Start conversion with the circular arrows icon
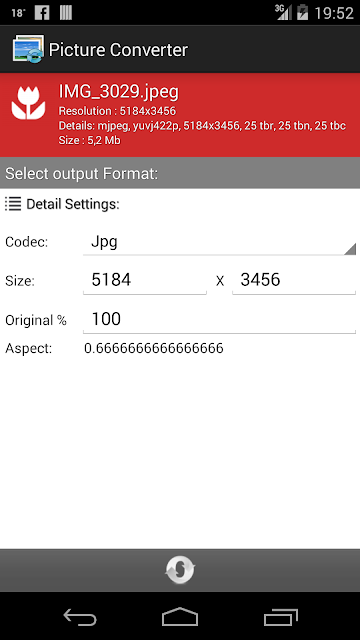Screen dimensions: 360x640 180,570
